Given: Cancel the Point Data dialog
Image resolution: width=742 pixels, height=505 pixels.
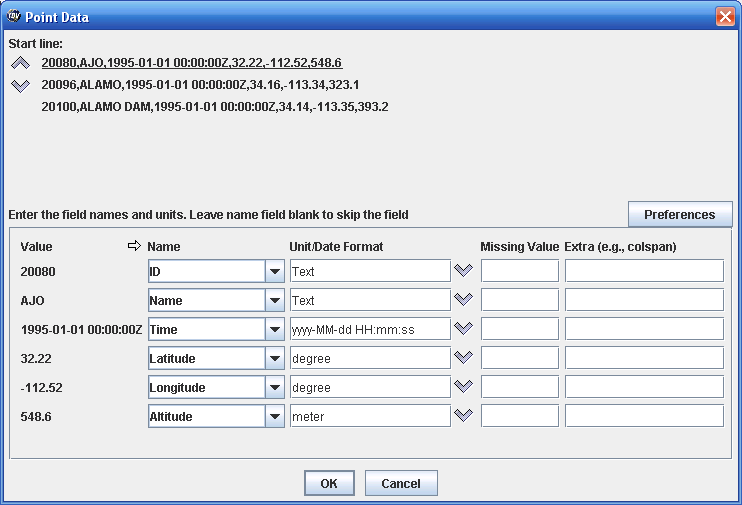Looking at the screenshot, I should tap(400, 483).
